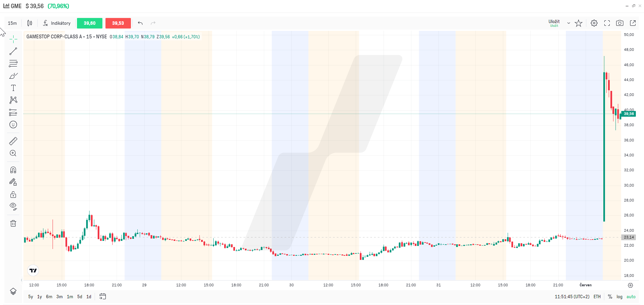Screen dimensions: 644x305
Task: Undo the last chart action
Action: click(x=140, y=23)
